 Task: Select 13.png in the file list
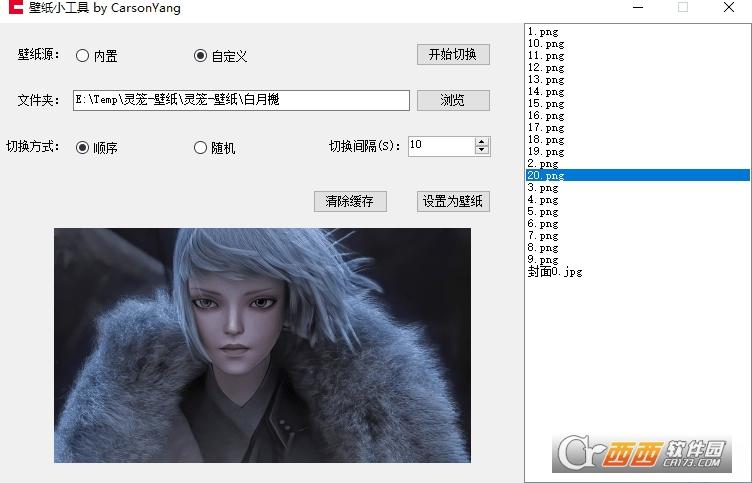click(637, 80)
